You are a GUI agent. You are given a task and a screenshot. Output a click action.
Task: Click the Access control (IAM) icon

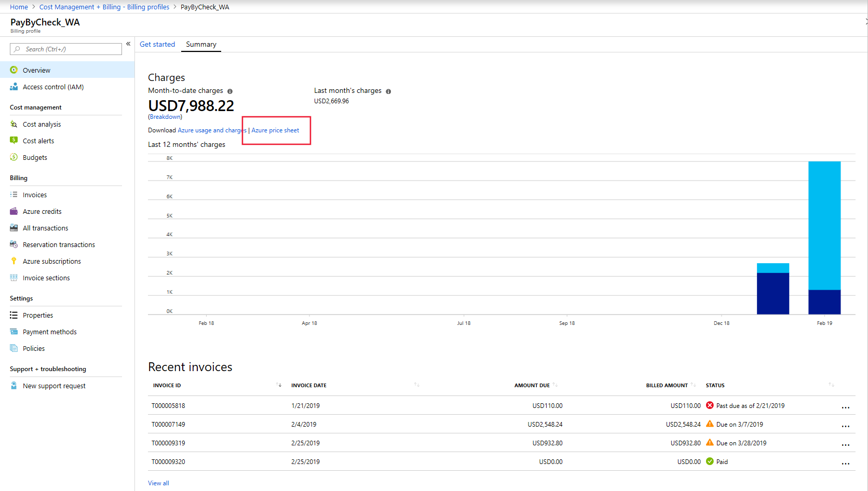(x=14, y=87)
